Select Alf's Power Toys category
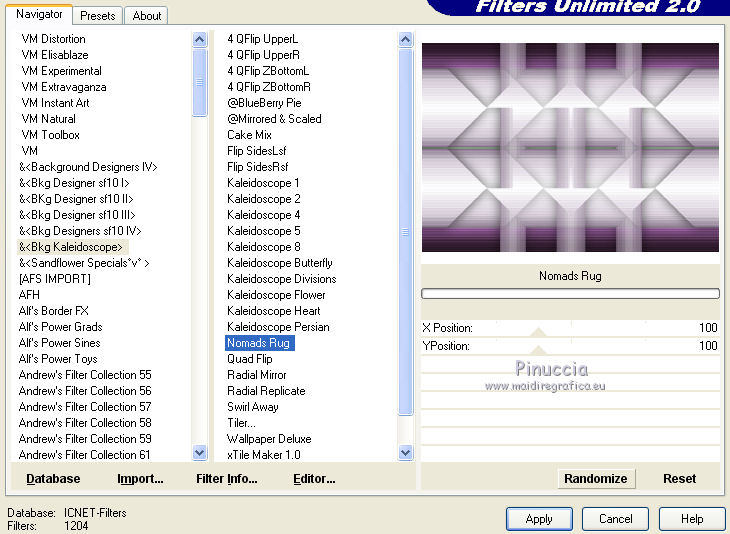Image resolution: width=730 pixels, height=534 pixels. [x=58, y=359]
